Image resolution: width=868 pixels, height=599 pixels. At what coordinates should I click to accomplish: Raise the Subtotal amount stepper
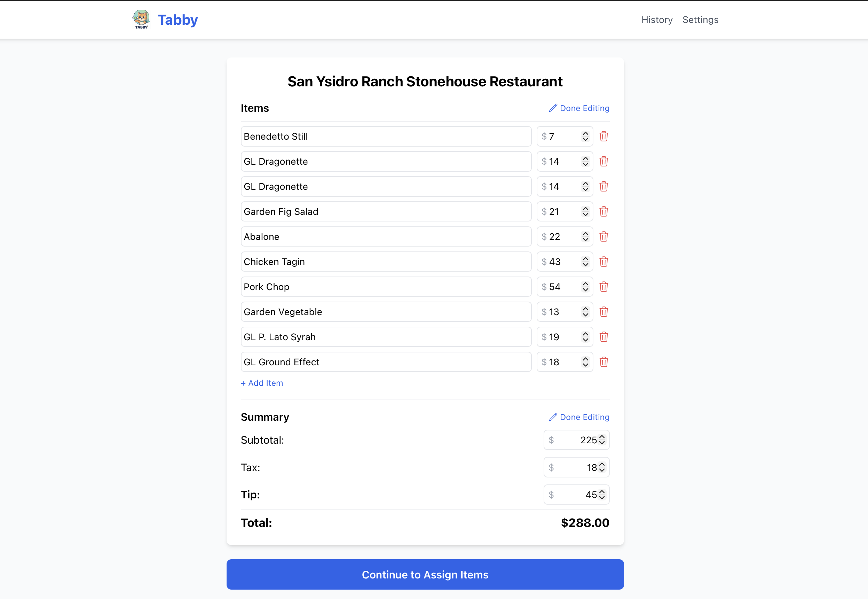tap(602, 437)
